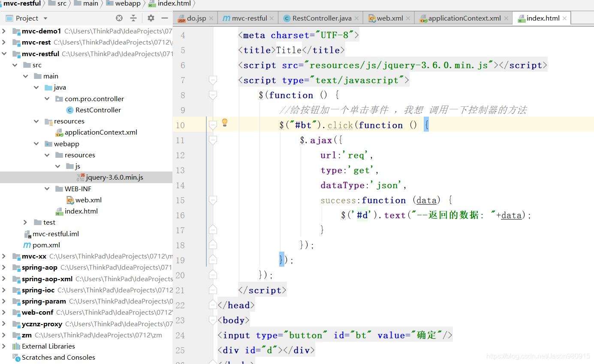
Task: Toggle code fold marker on line 15
Action: pos(213,200)
